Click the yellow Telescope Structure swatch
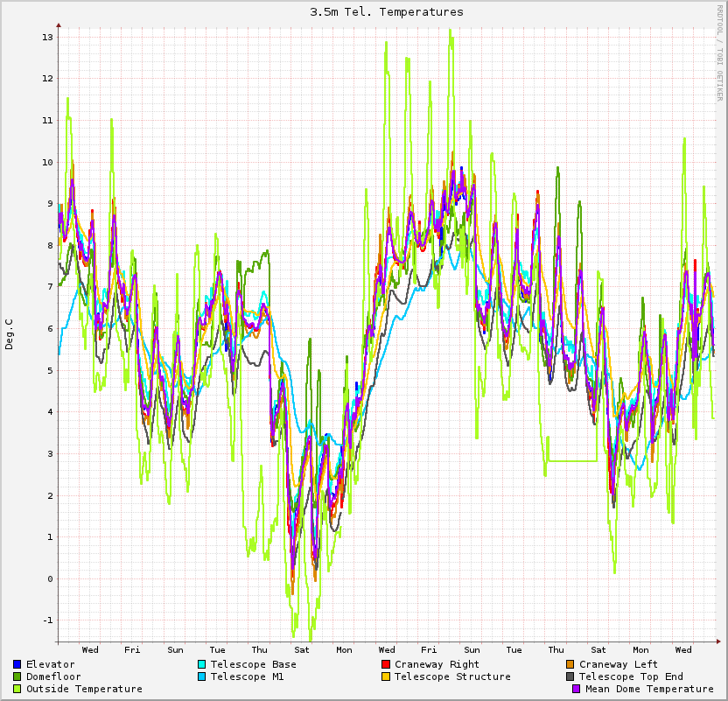This screenshot has width=728, height=701. click(386, 676)
